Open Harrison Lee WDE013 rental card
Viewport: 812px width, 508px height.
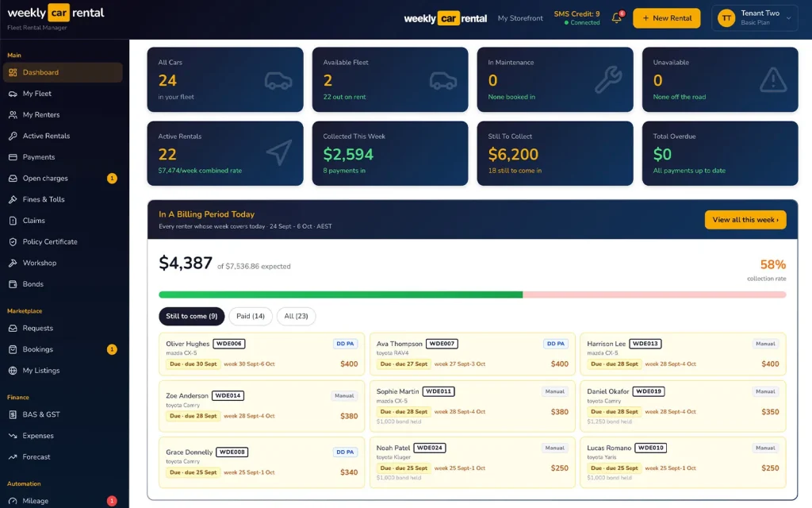[683, 354]
